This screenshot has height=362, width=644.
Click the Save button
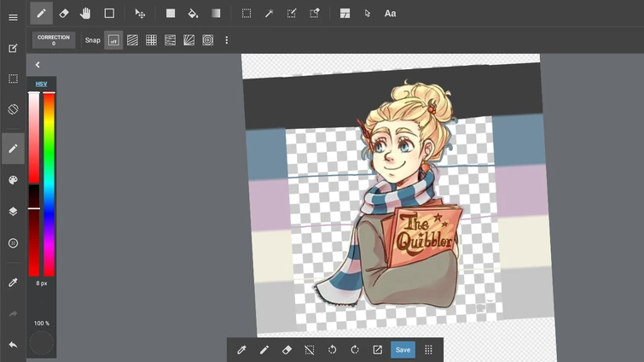click(x=403, y=350)
